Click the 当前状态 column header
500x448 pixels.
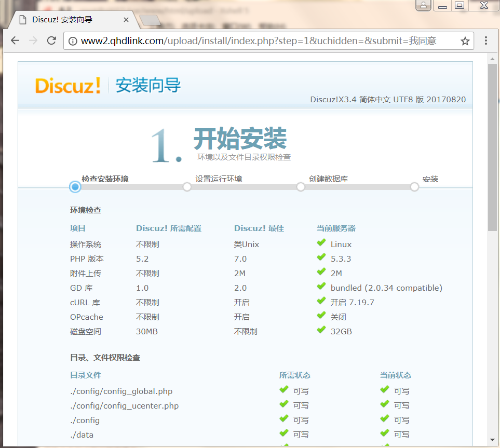tap(396, 375)
